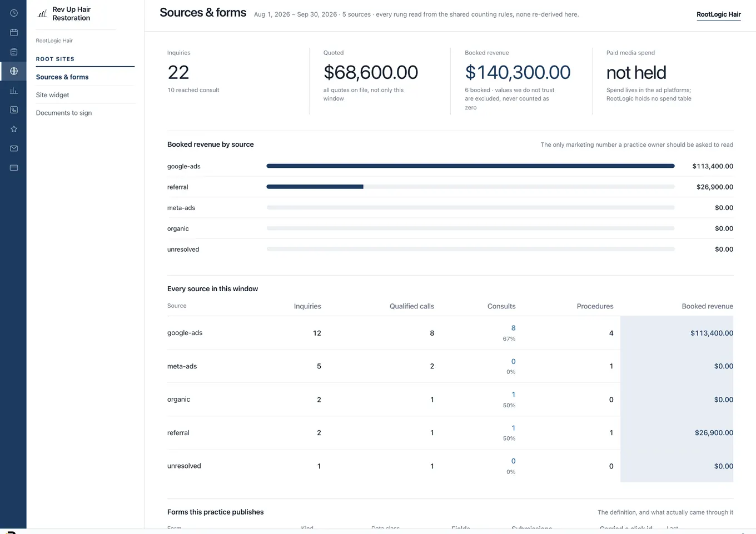The height and width of the screenshot is (534, 756).
Task: Open the clock icon in the sidebar rail
Action: pos(14,13)
